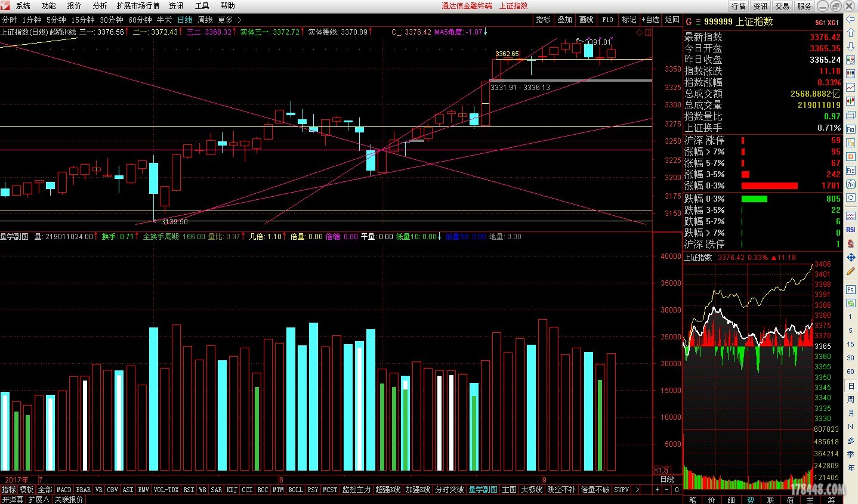Select monthly '月' period in sidebar

pyautogui.click(x=851, y=413)
